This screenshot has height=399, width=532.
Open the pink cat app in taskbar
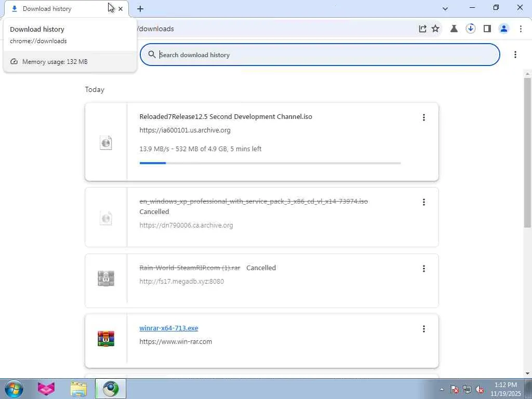tap(46, 389)
